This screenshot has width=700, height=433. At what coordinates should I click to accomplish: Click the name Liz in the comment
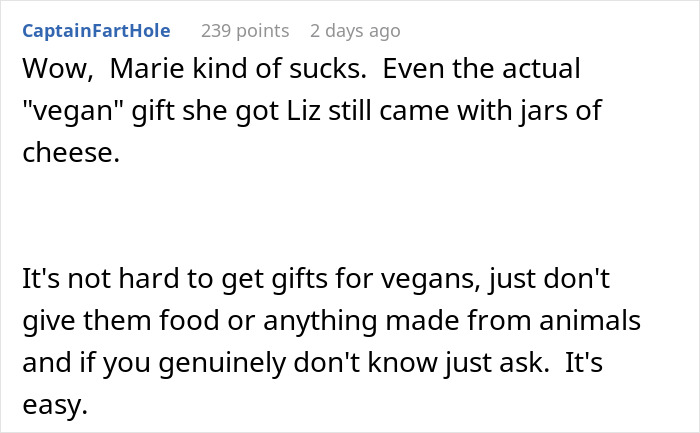(x=304, y=110)
